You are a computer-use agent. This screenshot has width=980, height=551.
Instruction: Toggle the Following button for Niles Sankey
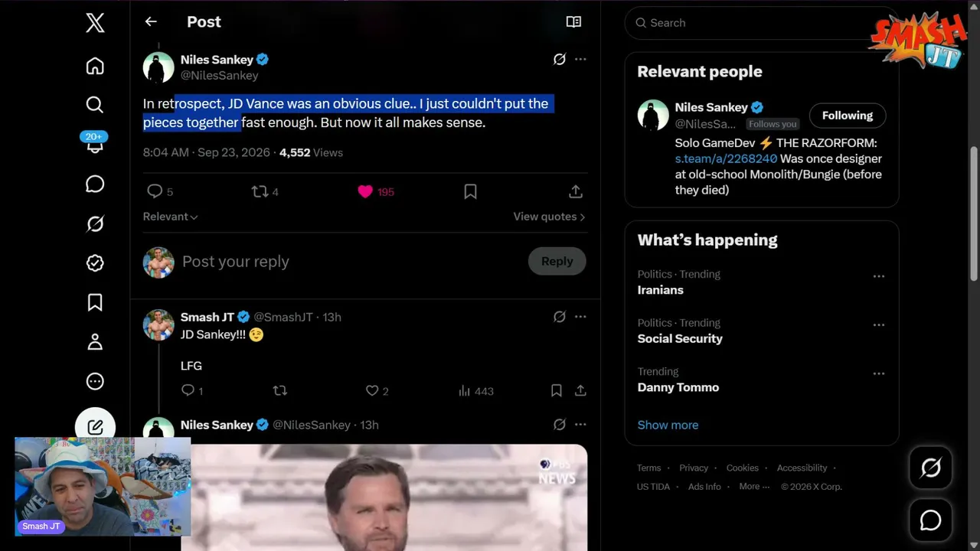(x=848, y=116)
